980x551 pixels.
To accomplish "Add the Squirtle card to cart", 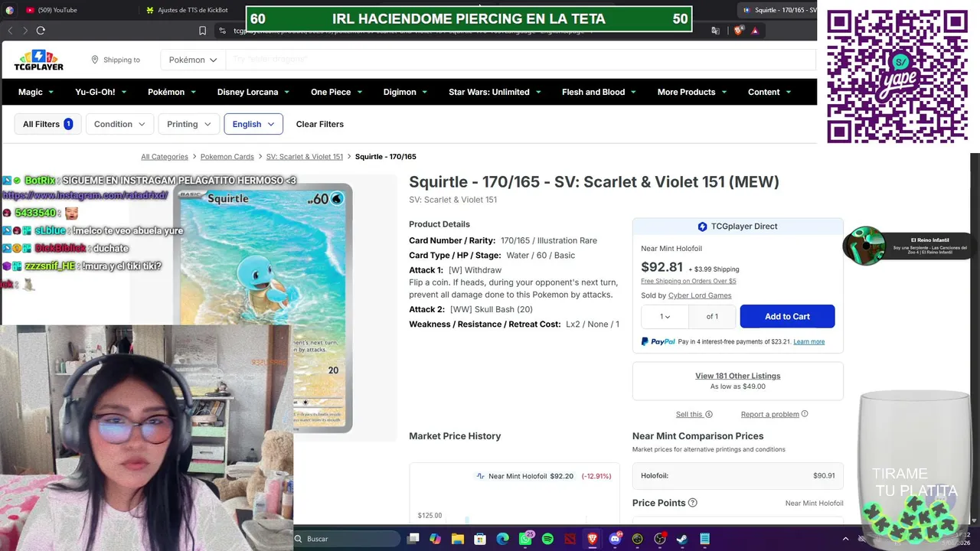I will click(787, 316).
